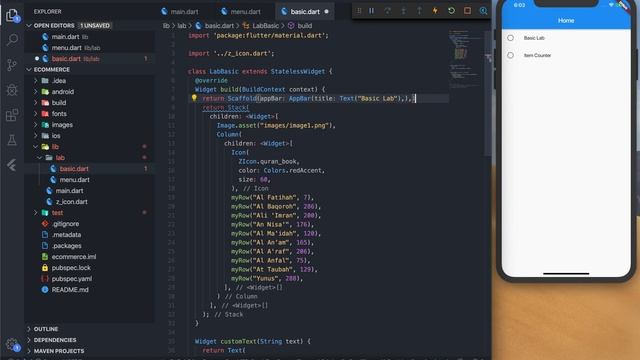This screenshot has width=640, height=360.
Task: Grab the debug toolbar drag handle
Action: (359, 11)
